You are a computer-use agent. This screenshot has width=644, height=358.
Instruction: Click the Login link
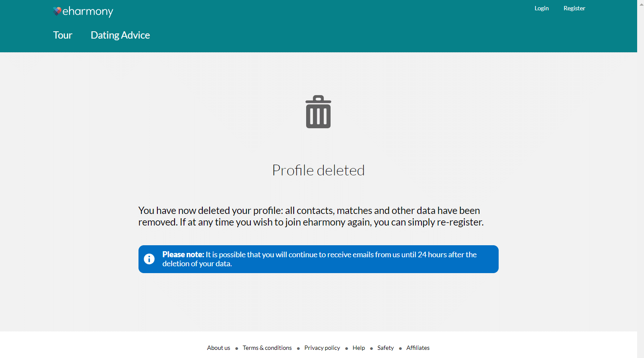click(x=542, y=8)
